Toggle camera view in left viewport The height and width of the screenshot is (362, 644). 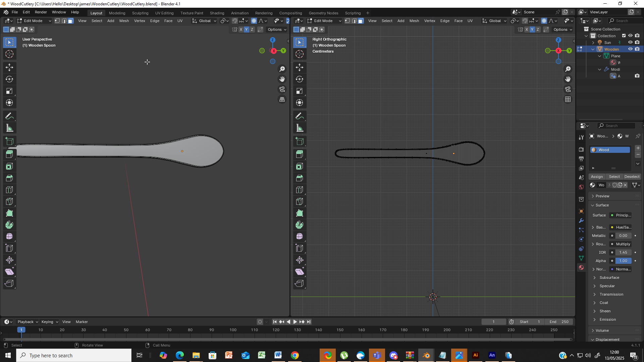coord(282,89)
